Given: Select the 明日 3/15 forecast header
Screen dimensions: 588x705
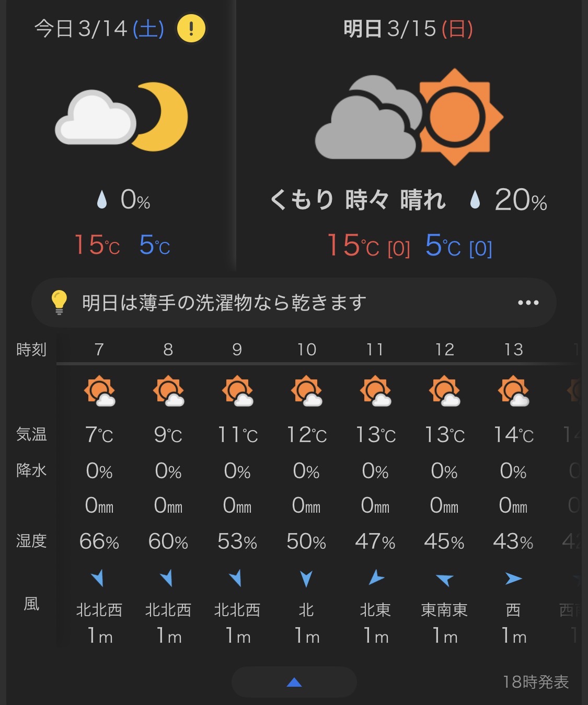Looking at the screenshot, I should (x=408, y=29).
